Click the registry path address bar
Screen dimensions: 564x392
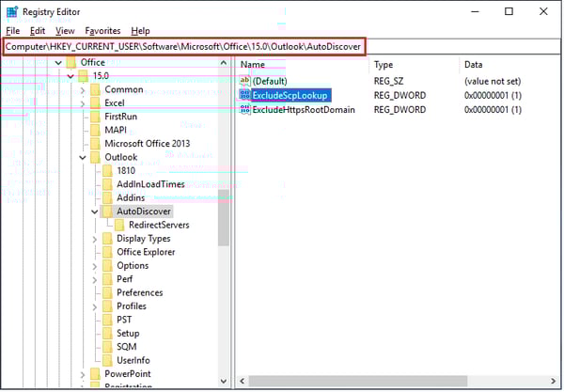184,47
